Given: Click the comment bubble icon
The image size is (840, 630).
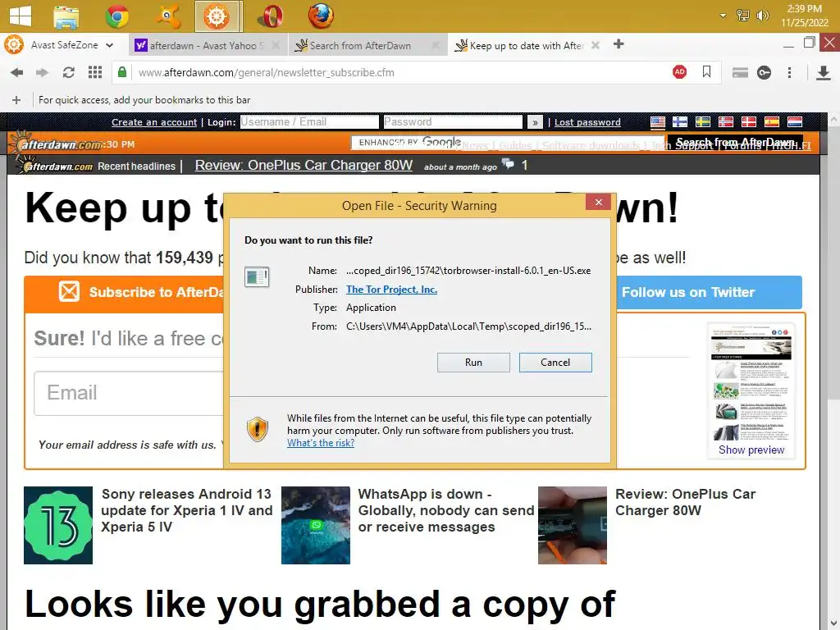Looking at the screenshot, I should (508, 163).
